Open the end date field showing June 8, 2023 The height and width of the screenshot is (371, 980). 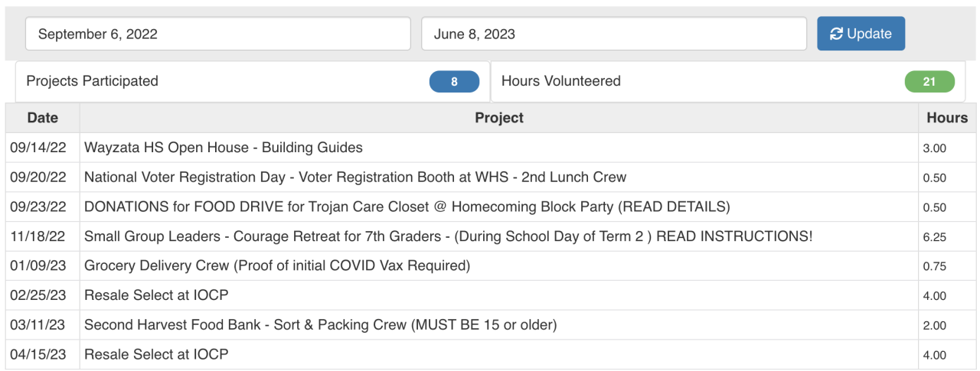613,34
